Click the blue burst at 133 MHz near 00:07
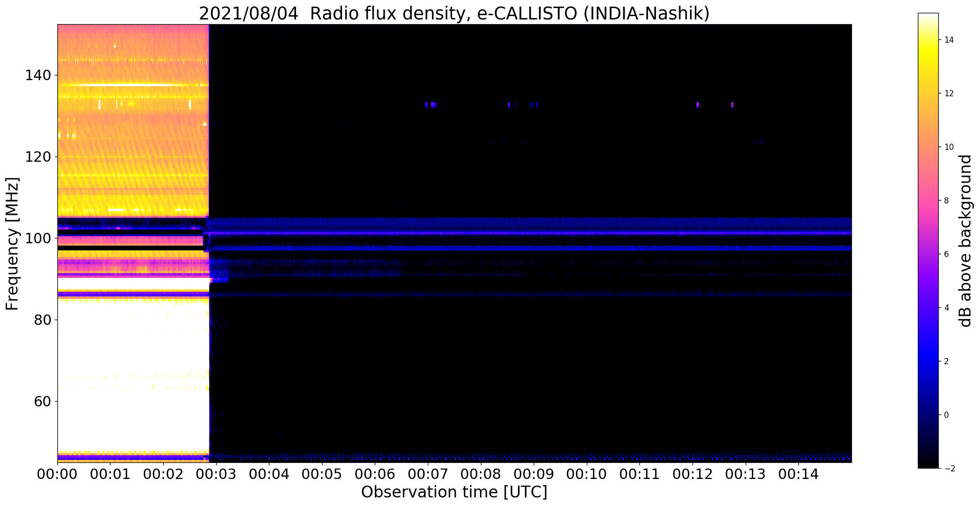Viewport: 980px width, 506px height. tap(431, 104)
